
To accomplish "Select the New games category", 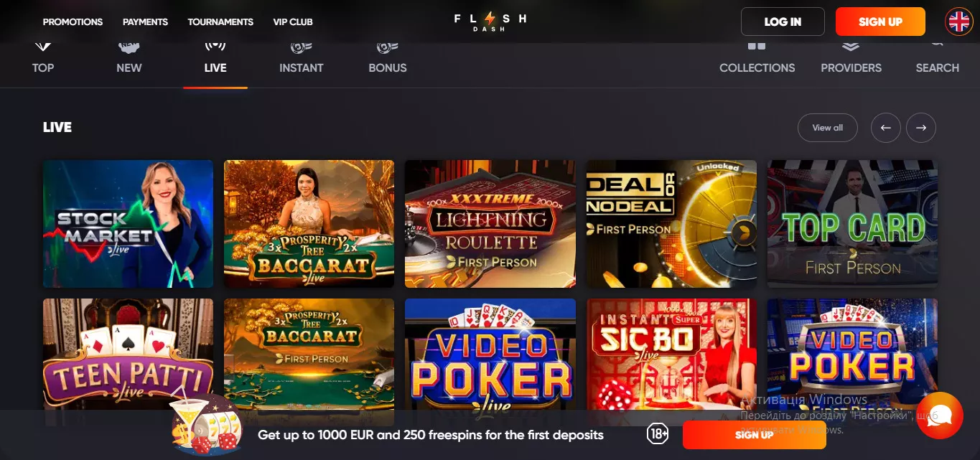I will (129, 57).
